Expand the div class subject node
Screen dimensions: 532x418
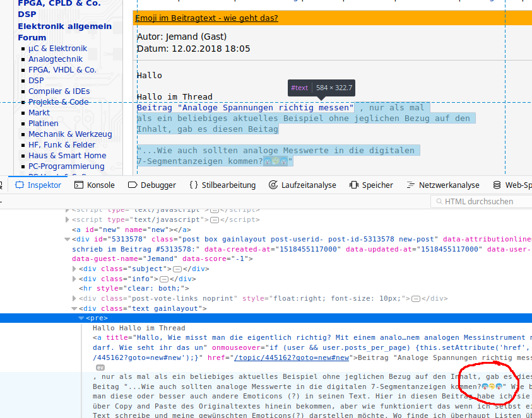click(74, 269)
